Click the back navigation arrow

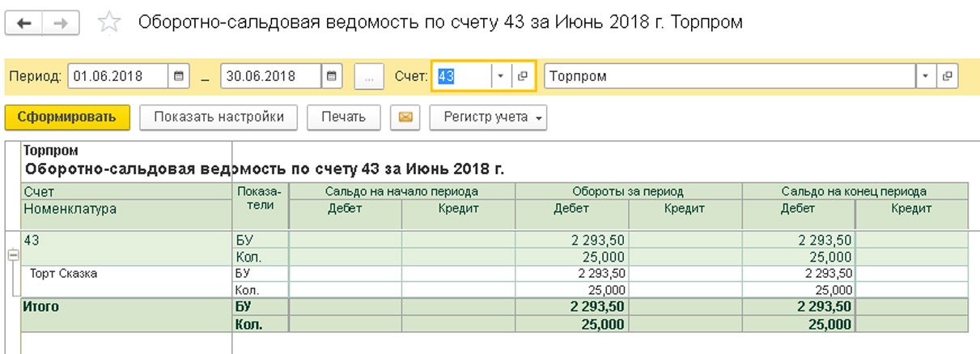point(24,23)
